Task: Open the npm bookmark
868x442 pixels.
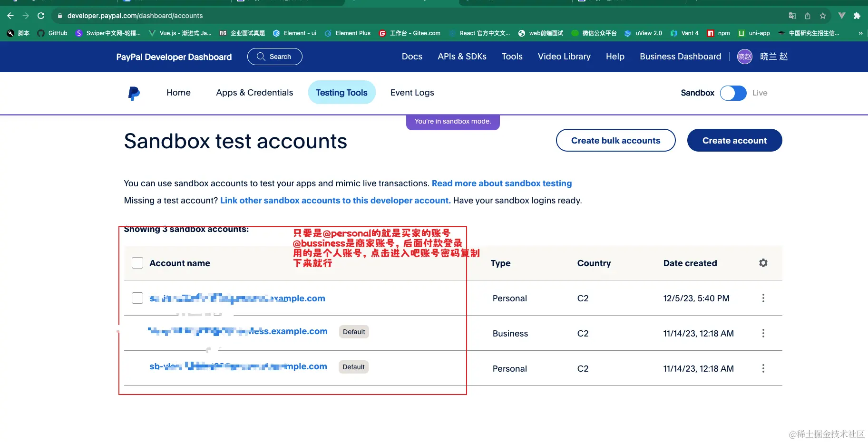Action: pyautogui.click(x=718, y=33)
